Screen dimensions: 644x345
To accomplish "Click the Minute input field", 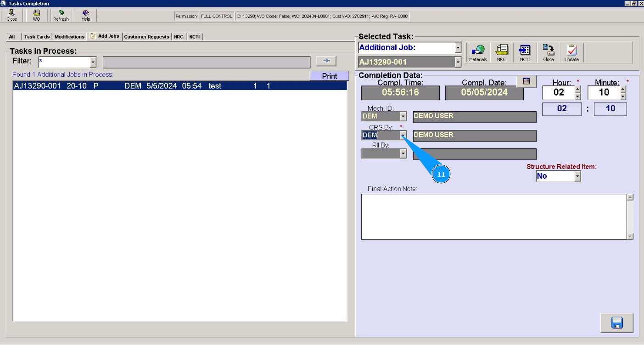I will pos(604,92).
